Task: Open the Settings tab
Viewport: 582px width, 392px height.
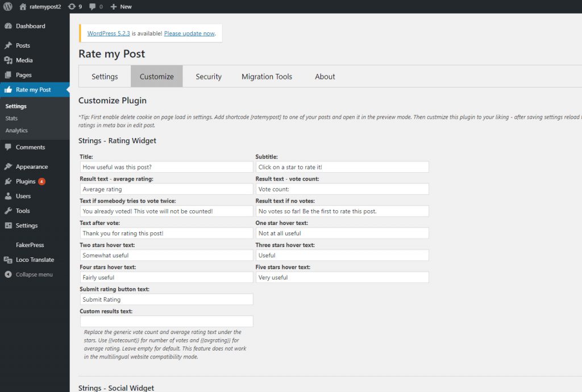Action: [105, 76]
